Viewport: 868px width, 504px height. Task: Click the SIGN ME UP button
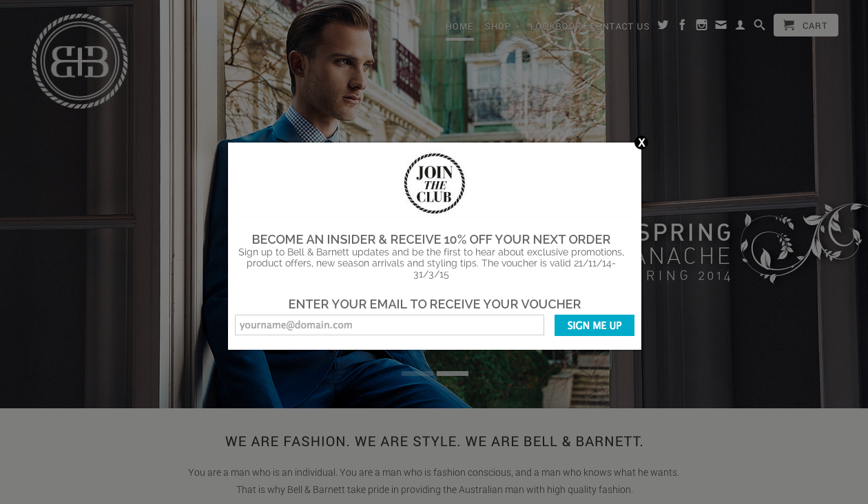point(595,325)
